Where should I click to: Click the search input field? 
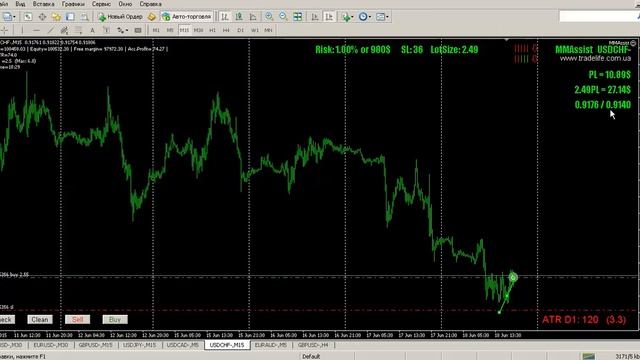click(x=599, y=16)
